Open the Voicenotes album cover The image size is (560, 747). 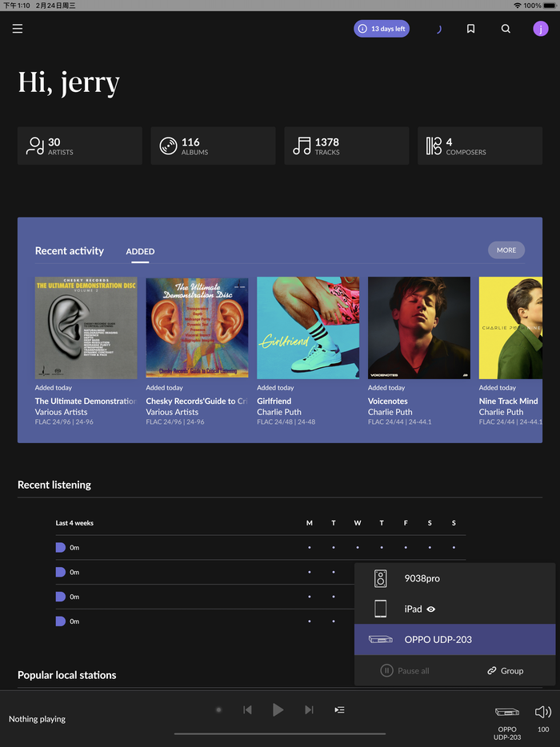click(419, 328)
